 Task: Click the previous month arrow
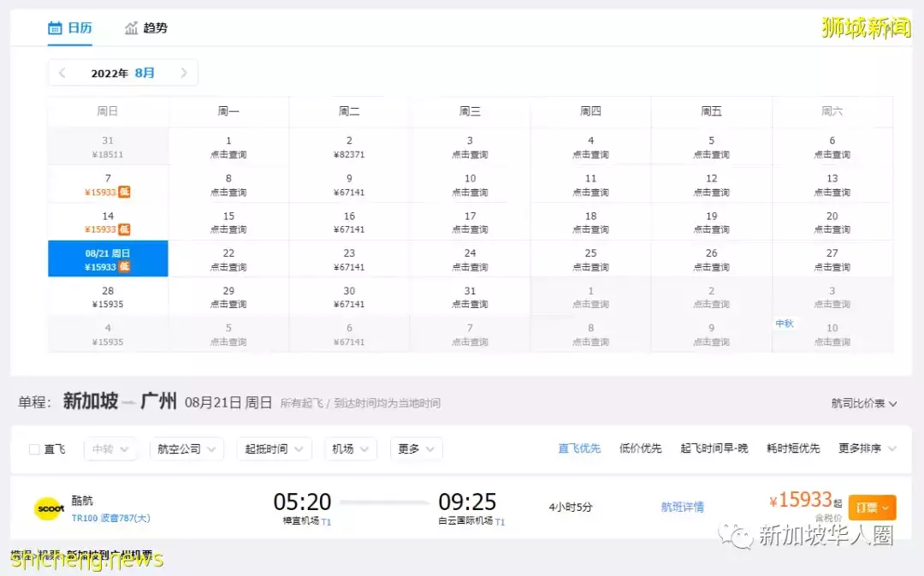pyautogui.click(x=62, y=73)
